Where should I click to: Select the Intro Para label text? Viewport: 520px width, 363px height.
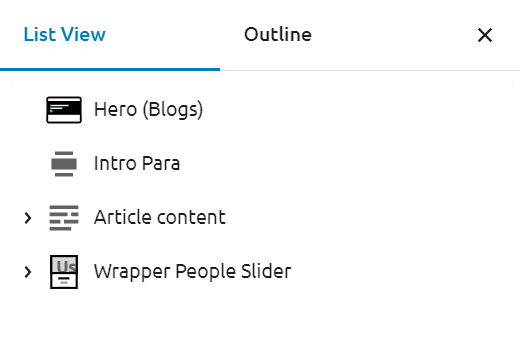tap(137, 163)
